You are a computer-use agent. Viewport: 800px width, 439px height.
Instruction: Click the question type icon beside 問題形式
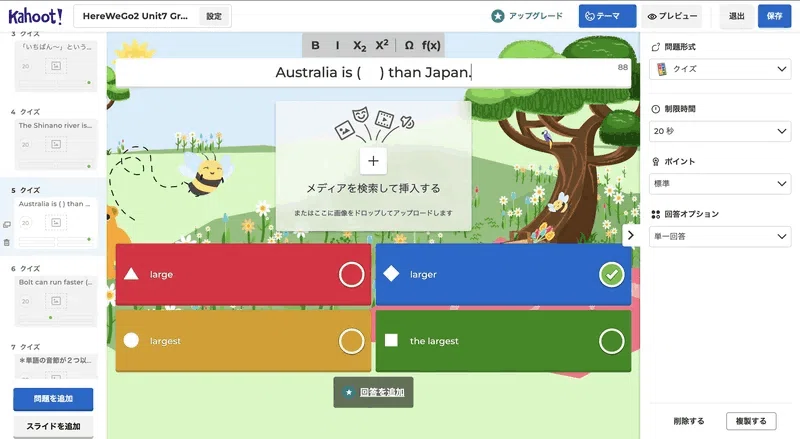pos(656,47)
